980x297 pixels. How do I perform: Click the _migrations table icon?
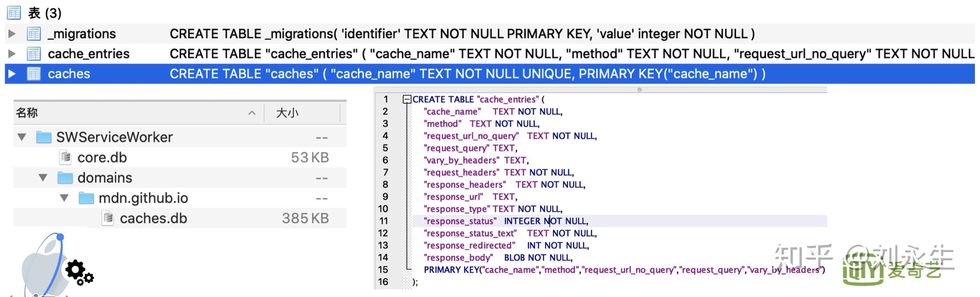click(34, 34)
